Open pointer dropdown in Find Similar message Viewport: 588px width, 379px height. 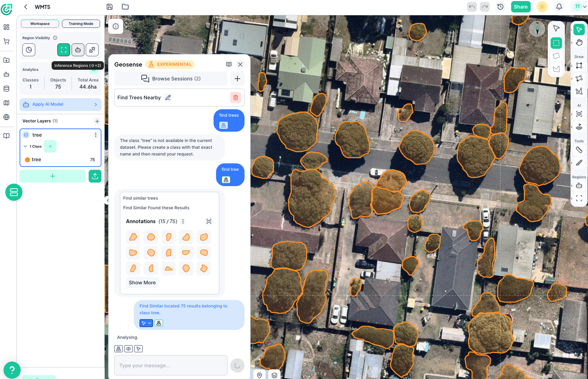click(x=146, y=323)
